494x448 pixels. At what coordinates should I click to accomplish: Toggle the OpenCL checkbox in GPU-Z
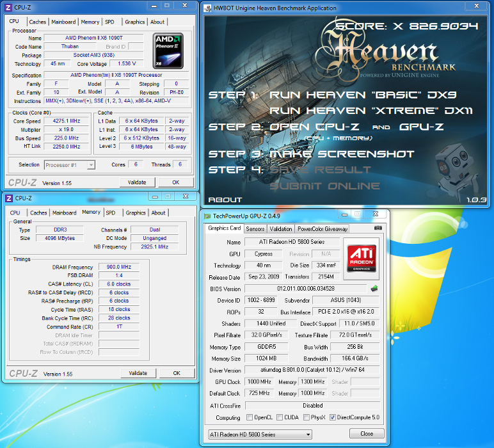pos(250,417)
